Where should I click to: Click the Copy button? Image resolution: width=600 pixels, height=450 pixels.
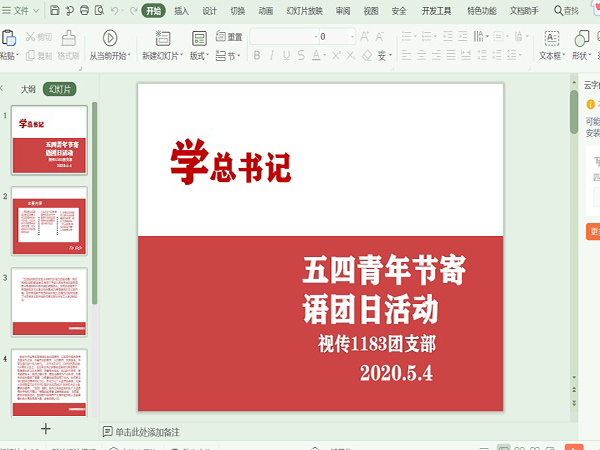point(39,56)
